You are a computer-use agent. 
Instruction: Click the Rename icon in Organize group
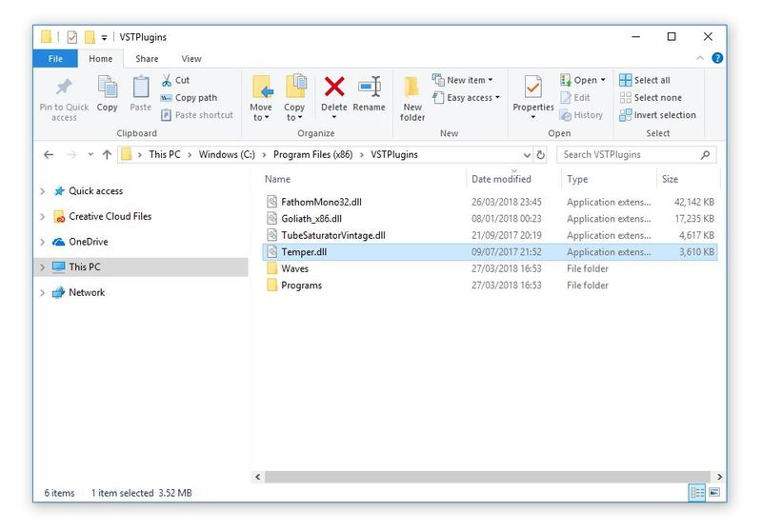point(369,88)
